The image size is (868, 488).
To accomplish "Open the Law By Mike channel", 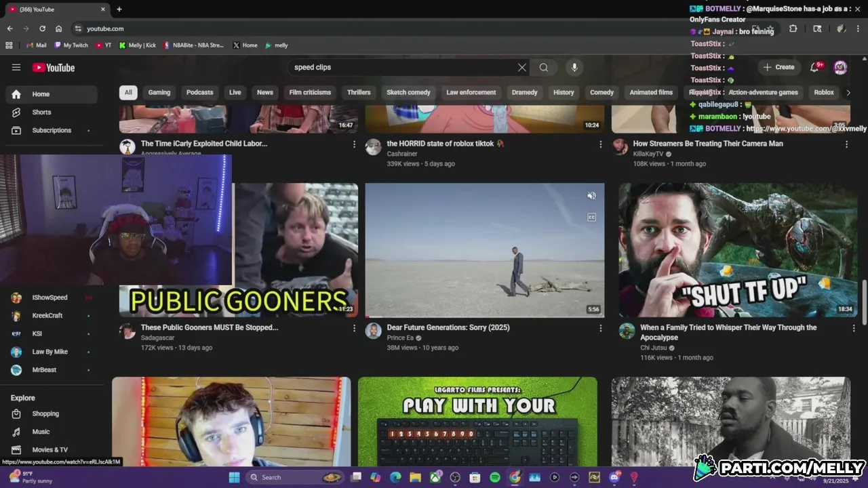I will pyautogui.click(x=51, y=352).
